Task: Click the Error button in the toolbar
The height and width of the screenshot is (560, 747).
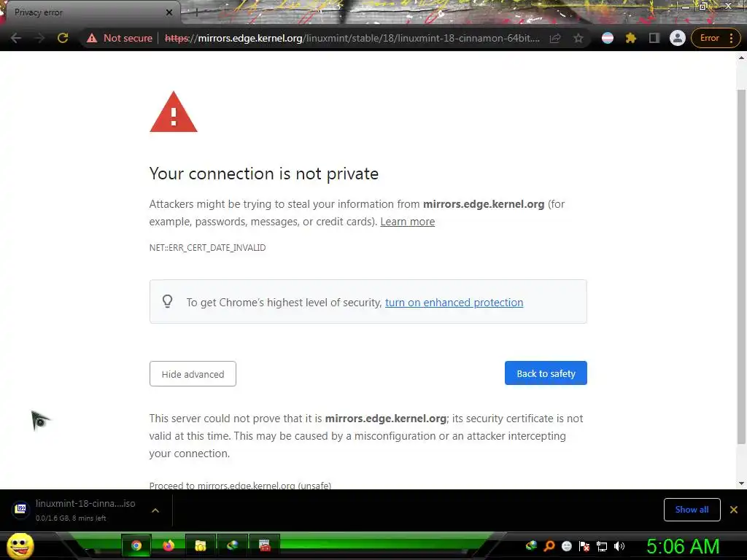Action: [x=709, y=38]
